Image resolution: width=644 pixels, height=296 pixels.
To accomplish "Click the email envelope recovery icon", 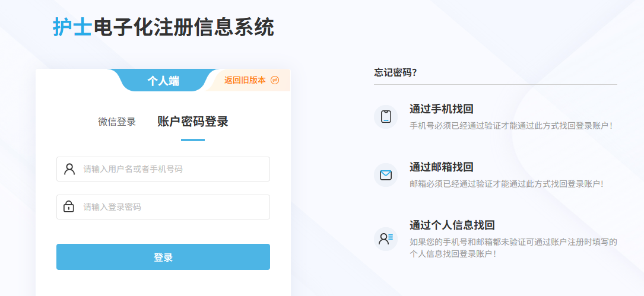I will click(x=386, y=175).
